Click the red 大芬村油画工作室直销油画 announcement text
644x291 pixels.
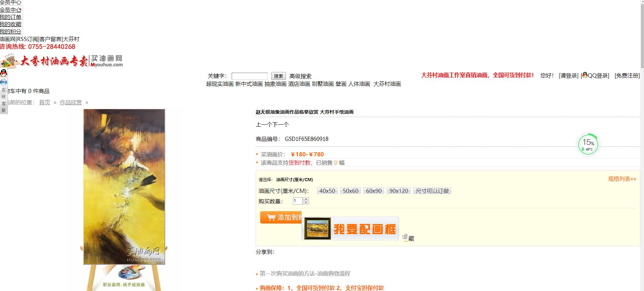[477, 75]
